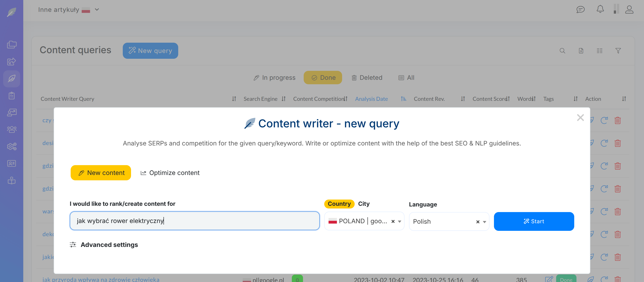Open the clipboard tasks icon in sidebar
644x282 pixels.
point(11,96)
